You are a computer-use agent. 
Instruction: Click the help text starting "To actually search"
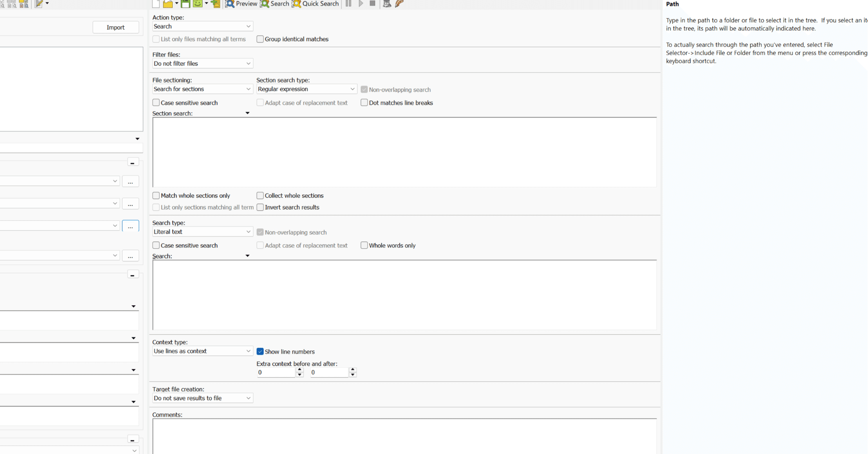pos(767,53)
